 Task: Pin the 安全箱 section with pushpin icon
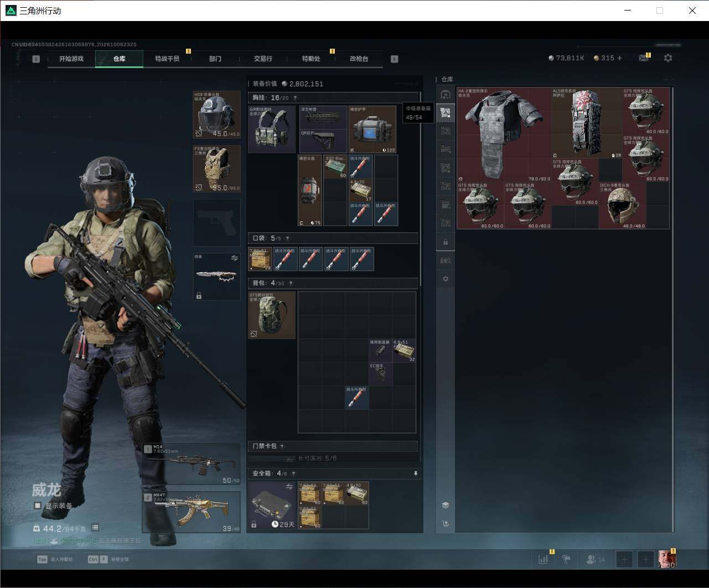pyautogui.click(x=415, y=473)
